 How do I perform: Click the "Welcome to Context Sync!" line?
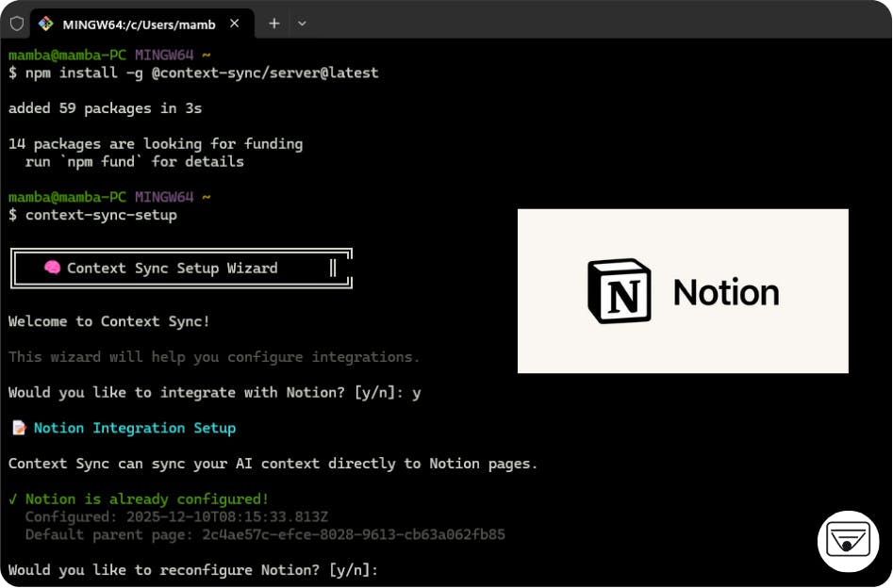[108, 321]
